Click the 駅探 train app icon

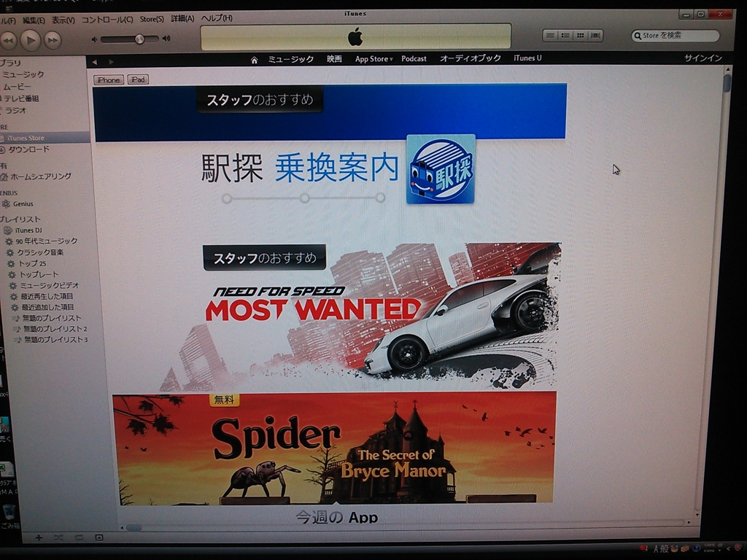[441, 169]
